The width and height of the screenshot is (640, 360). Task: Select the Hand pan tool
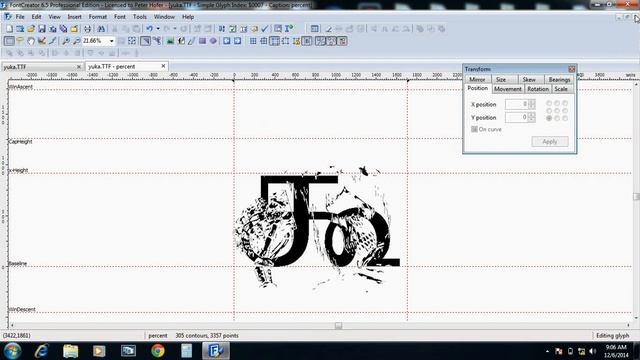[31, 41]
